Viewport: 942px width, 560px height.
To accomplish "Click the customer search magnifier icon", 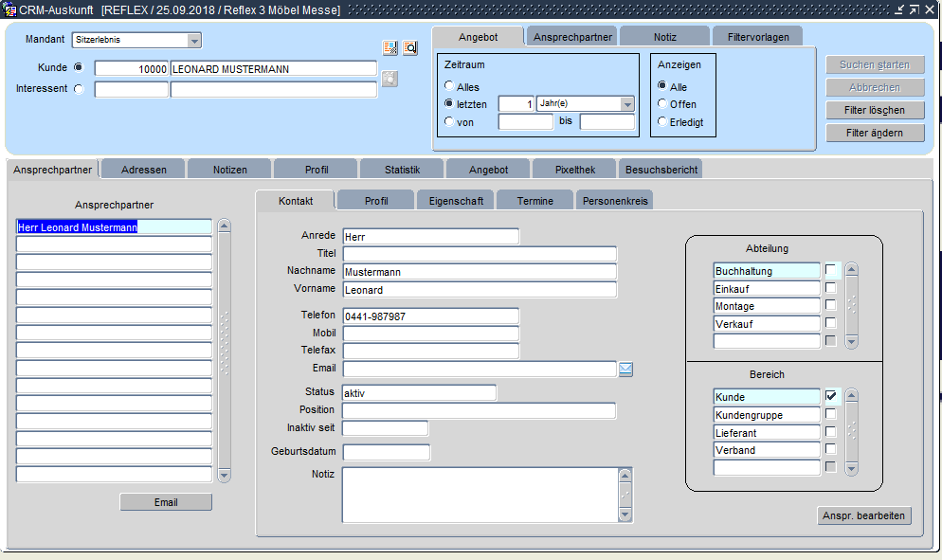I will 410,47.
